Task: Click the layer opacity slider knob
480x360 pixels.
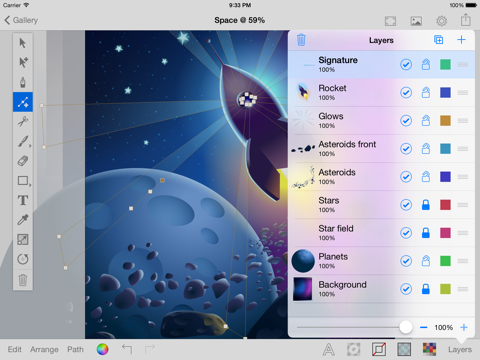Action: (x=406, y=327)
